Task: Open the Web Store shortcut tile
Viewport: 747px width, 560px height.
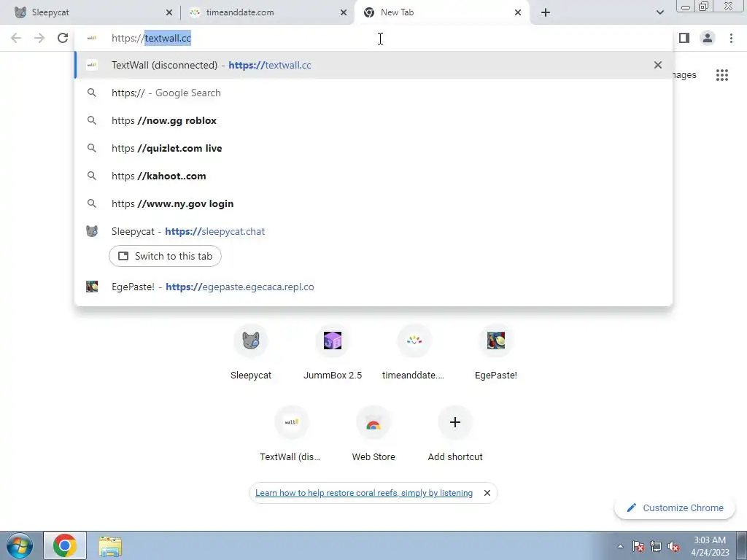Action: tap(373, 433)
